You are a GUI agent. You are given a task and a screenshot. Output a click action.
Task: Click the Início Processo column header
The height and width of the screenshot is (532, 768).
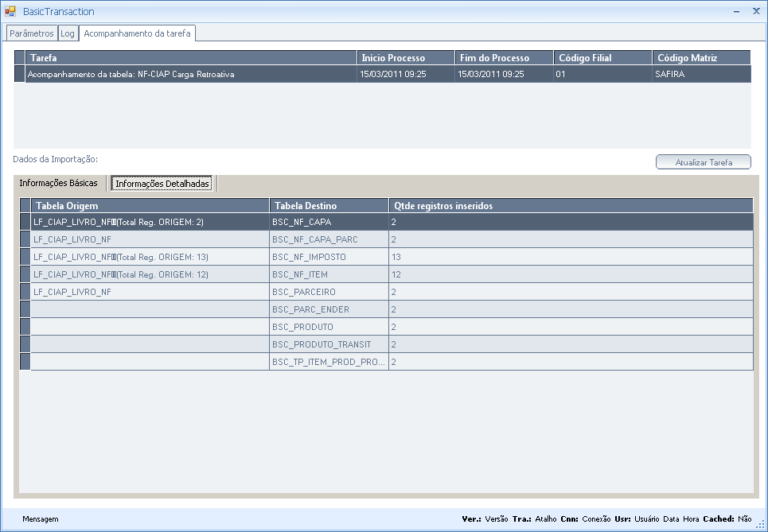406,58
